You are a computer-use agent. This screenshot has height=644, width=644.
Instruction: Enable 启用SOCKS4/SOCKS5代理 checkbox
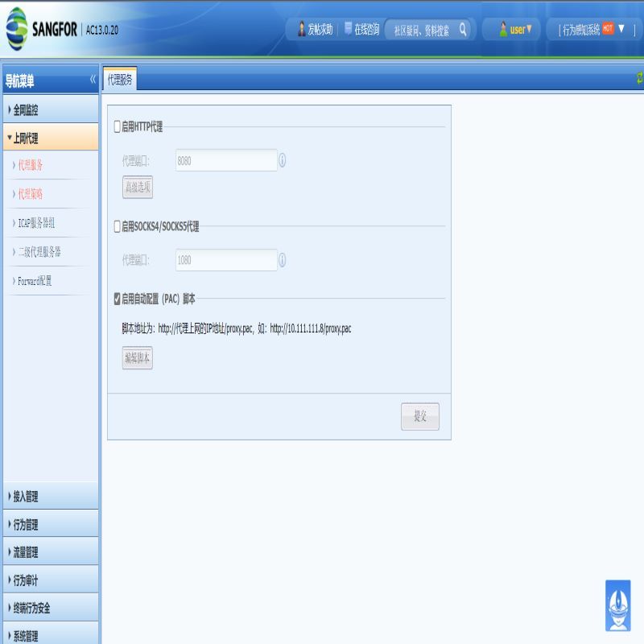pyautogui.click(x=117, y=226)
